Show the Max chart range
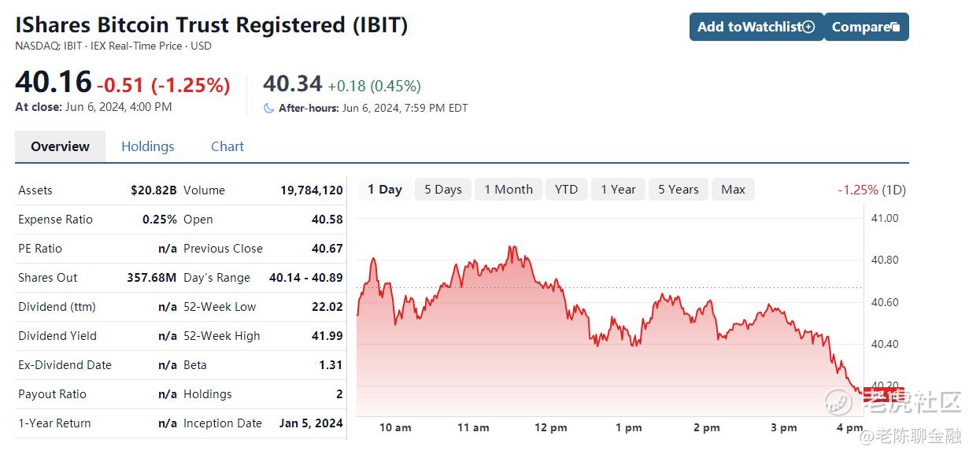Viewport: 980px width, 458px height. click(733, 189)
